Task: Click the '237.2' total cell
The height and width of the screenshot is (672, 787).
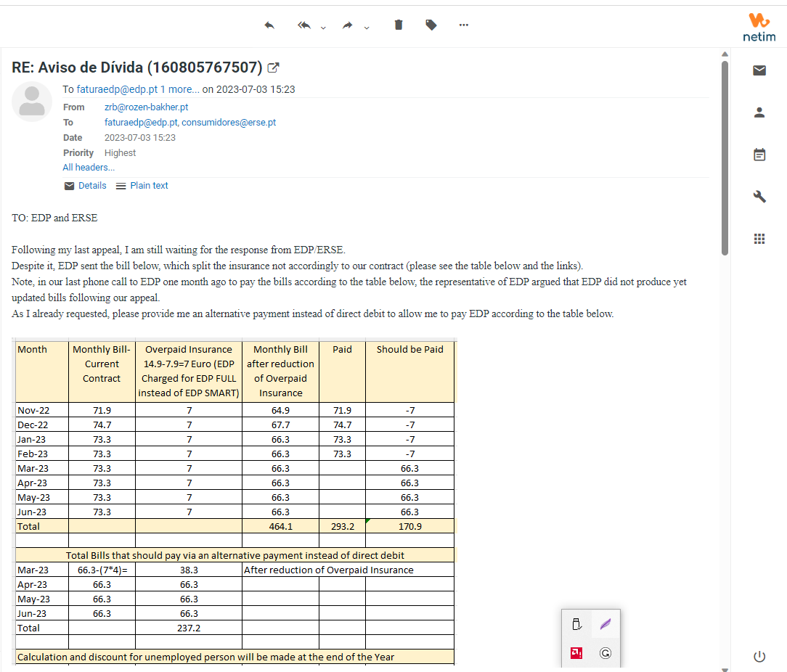Action: [x=189, y=628]
